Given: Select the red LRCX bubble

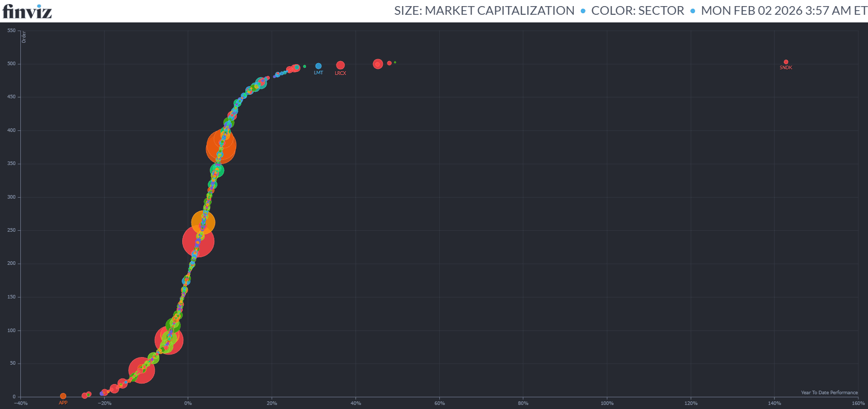Looking at the screenshot, I should [x=340, y=65].
